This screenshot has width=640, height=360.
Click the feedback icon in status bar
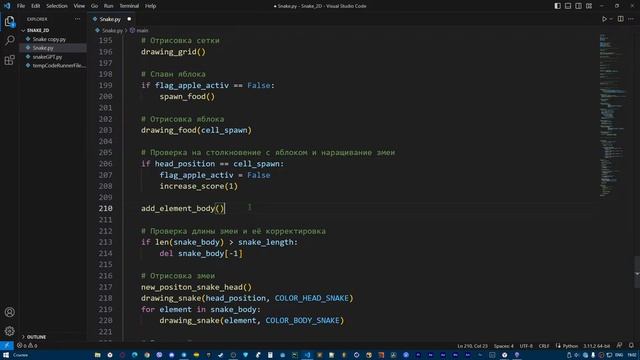620,345
